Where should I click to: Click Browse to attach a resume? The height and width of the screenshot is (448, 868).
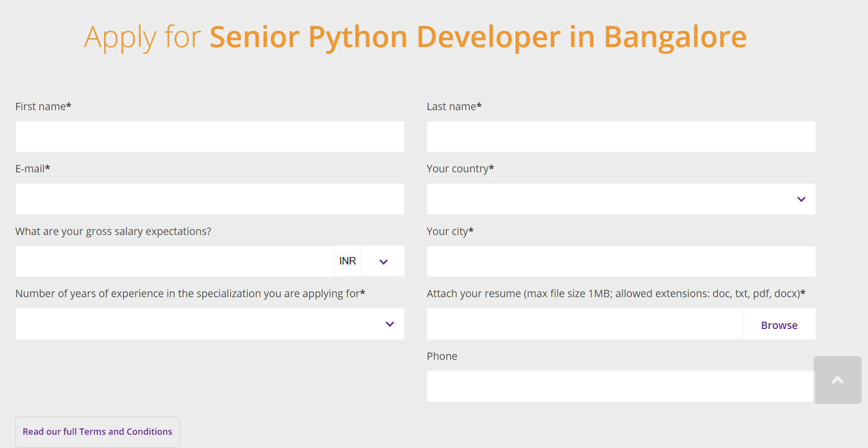(779, 325)
